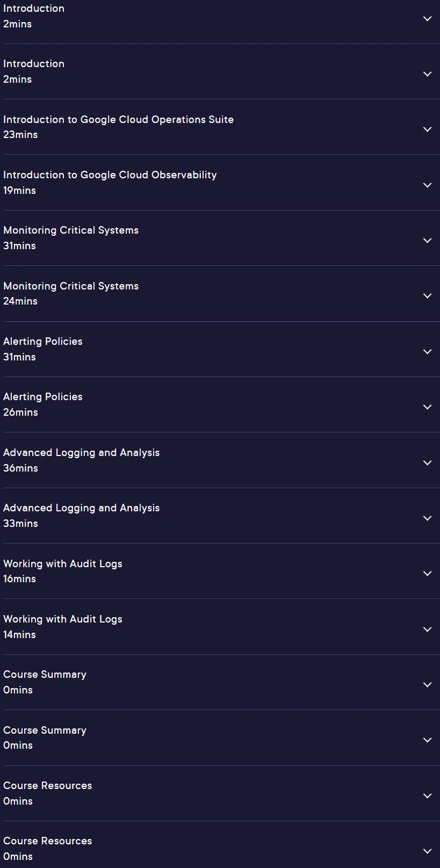Select the Introduction to Google Cloud Observability title
Screen dimensions: 440x868
[x=110, y=175]
